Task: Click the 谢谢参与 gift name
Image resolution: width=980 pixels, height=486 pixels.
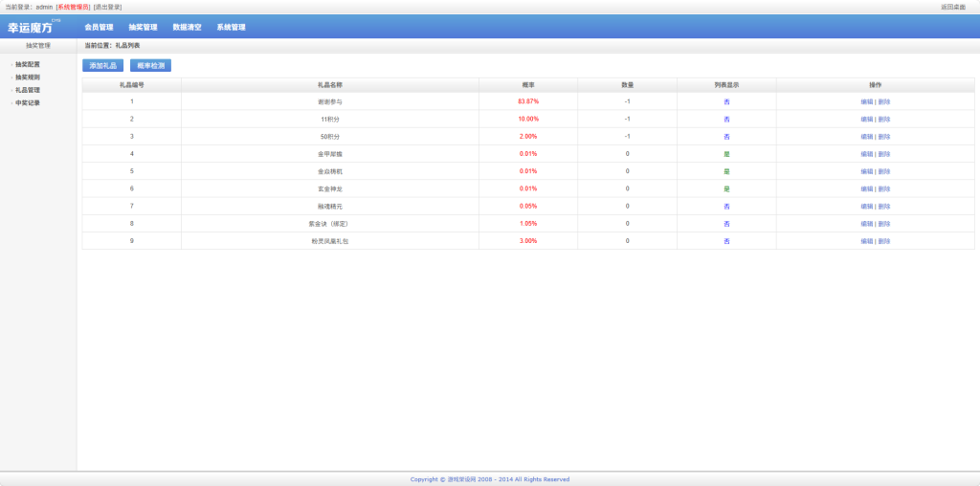Action: point(330,101)
